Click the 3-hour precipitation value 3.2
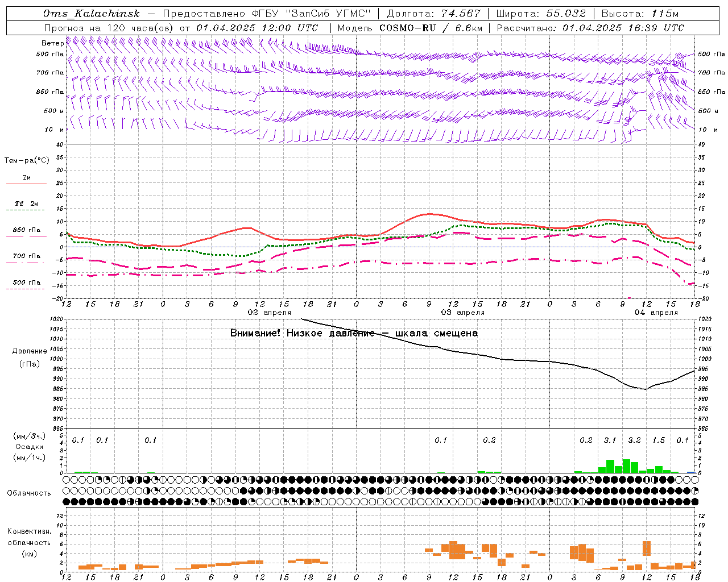This screenshot has width=728, height=582. click(x=634, y=440)
